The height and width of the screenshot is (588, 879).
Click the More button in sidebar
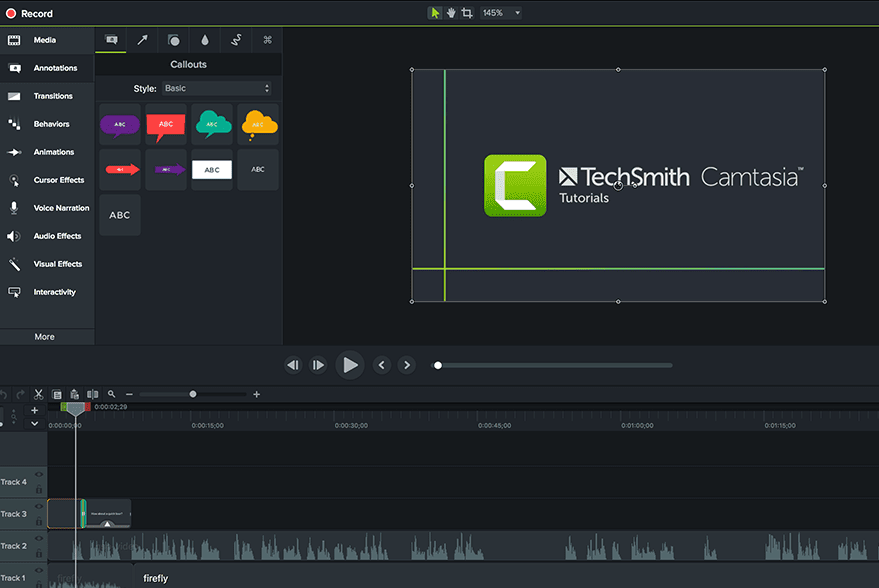pyautogui.click(x=45, y=337)
